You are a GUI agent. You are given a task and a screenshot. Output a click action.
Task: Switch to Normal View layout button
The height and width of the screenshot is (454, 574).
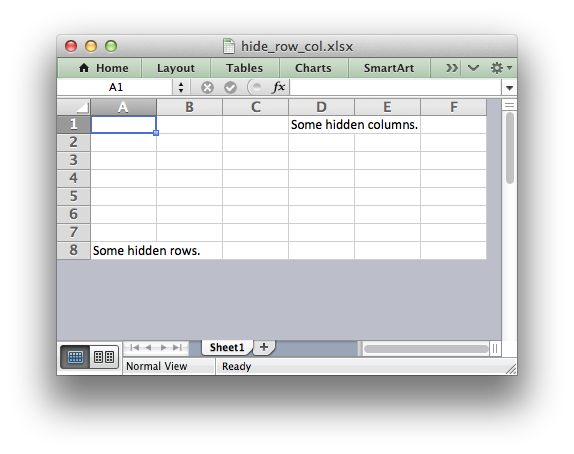click(75, 357)
